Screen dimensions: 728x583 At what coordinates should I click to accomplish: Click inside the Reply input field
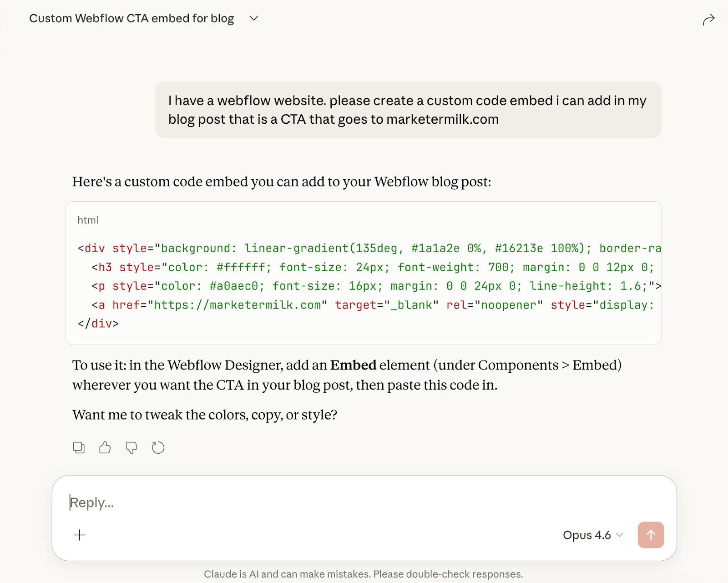click(x=273, y=502)
